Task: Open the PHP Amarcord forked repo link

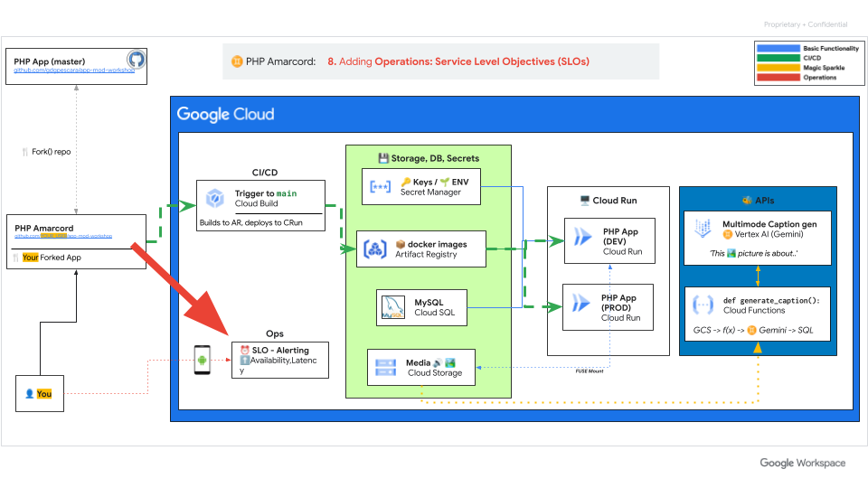Action: 63,235
